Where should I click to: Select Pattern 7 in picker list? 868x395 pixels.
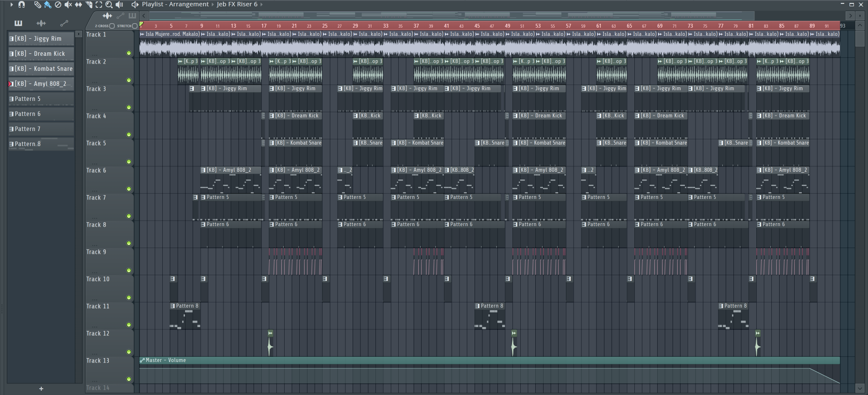pyautogui.click(x=41, y=129)
